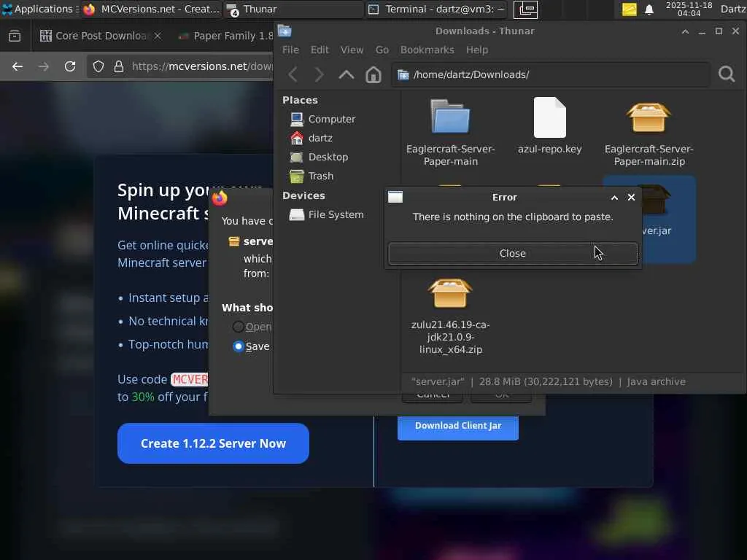Open the Thunar Go menu
The height and width of the screenshot is (560, 747).
(x=382, y=50)
